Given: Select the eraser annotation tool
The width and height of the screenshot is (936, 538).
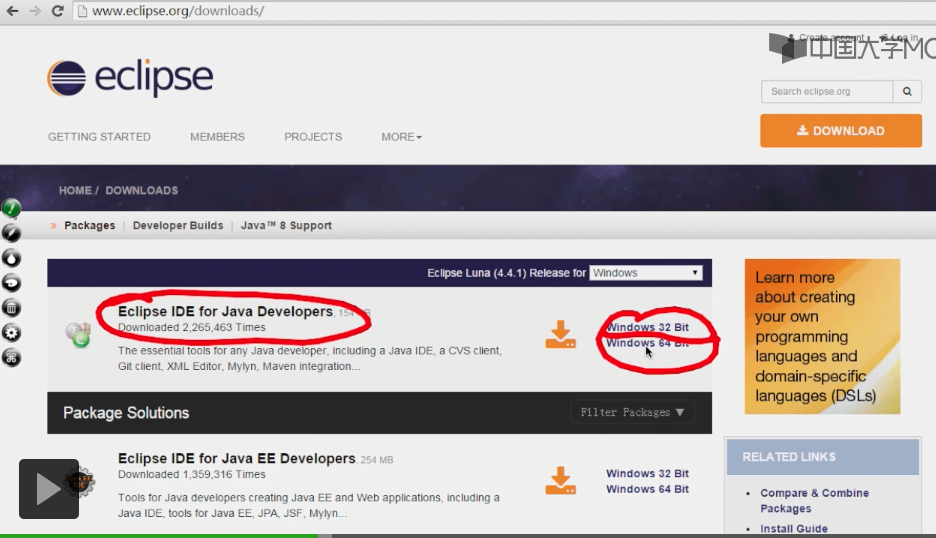Looking at the screenshot, I should click(x=11, y=283).
